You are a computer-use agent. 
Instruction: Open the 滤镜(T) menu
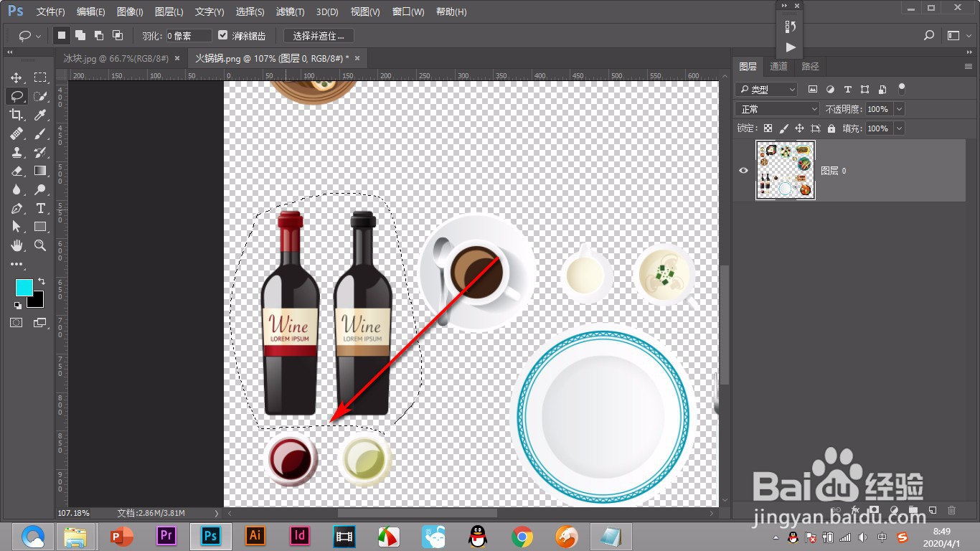(290, 12)
